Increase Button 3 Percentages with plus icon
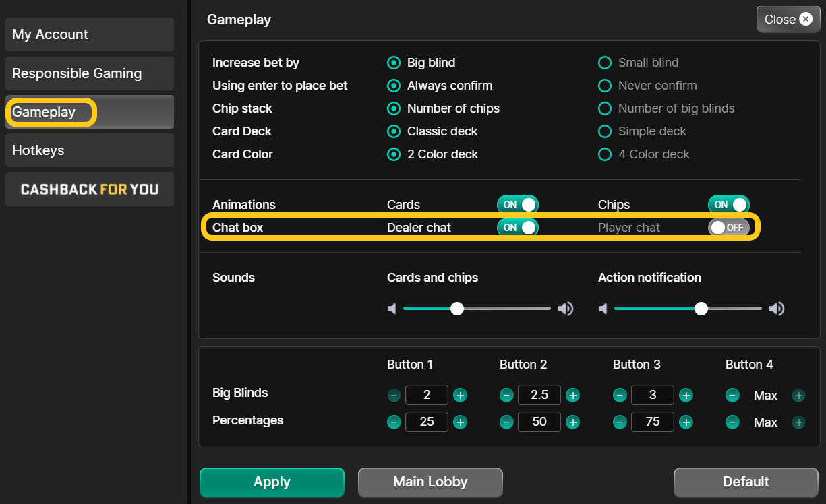This screenshot has width=826, height=504. pos(686,422)
